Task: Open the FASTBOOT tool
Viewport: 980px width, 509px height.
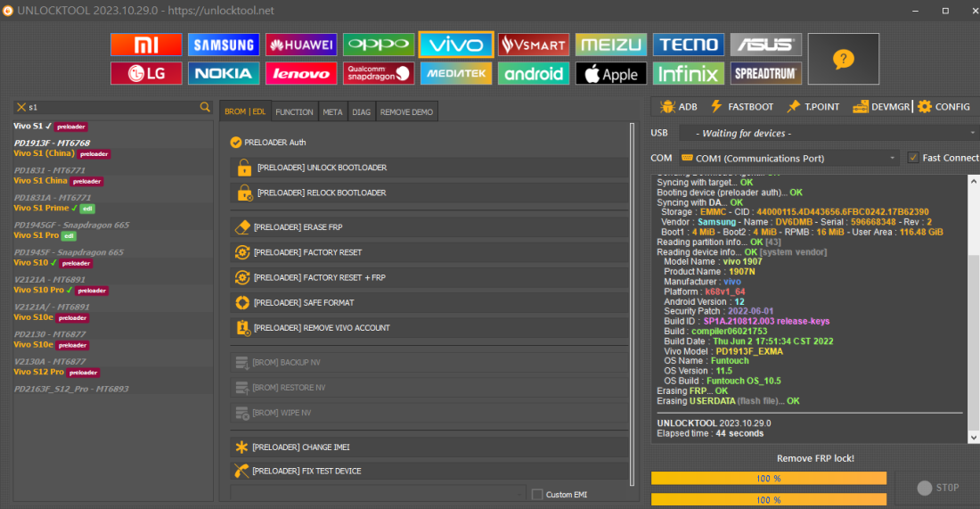Action: [742, 107]
